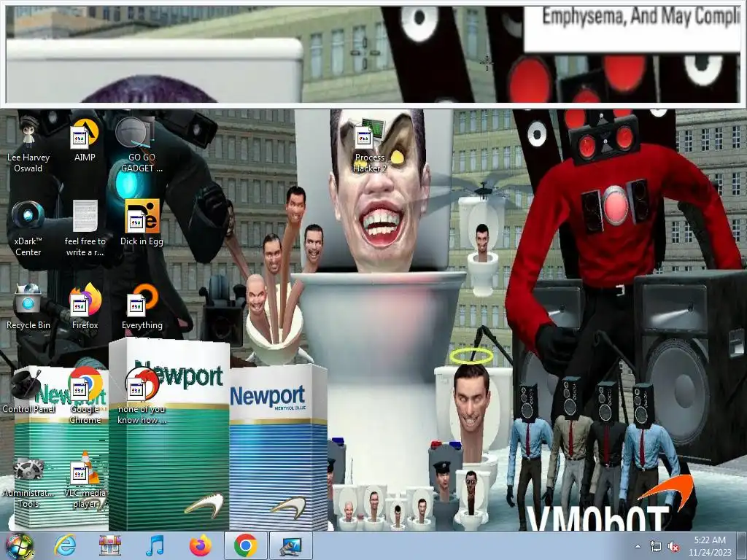The image size is (747, 560).
Task: Click the Show desktop strip at taskbar end
Action: point(742,546)
